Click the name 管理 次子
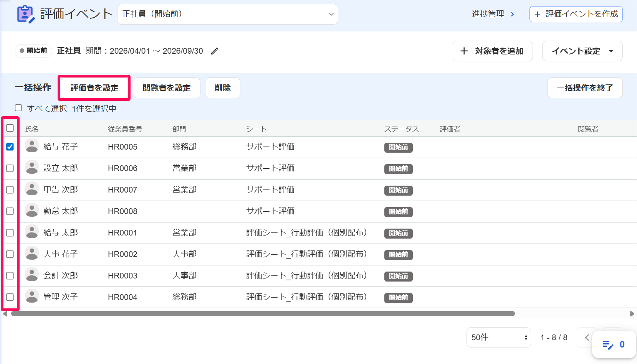Viewport: 637px width, 364px height. point(61,297)
